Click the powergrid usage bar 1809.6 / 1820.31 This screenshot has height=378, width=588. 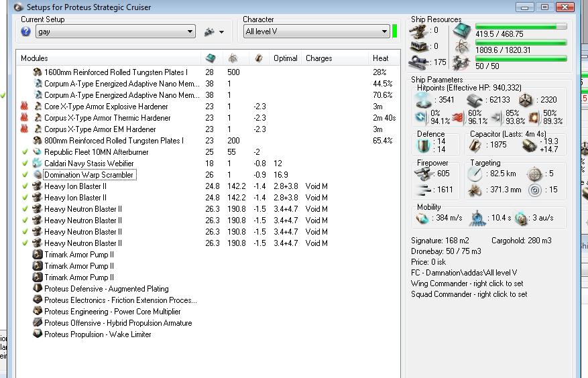[x=521, y=43]
